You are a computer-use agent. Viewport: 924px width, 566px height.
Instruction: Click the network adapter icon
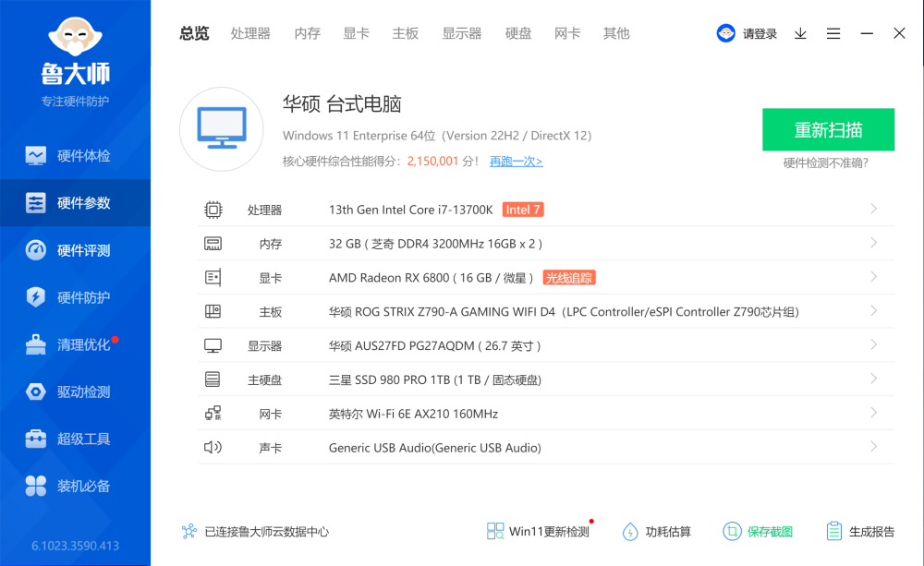point(213,414)
